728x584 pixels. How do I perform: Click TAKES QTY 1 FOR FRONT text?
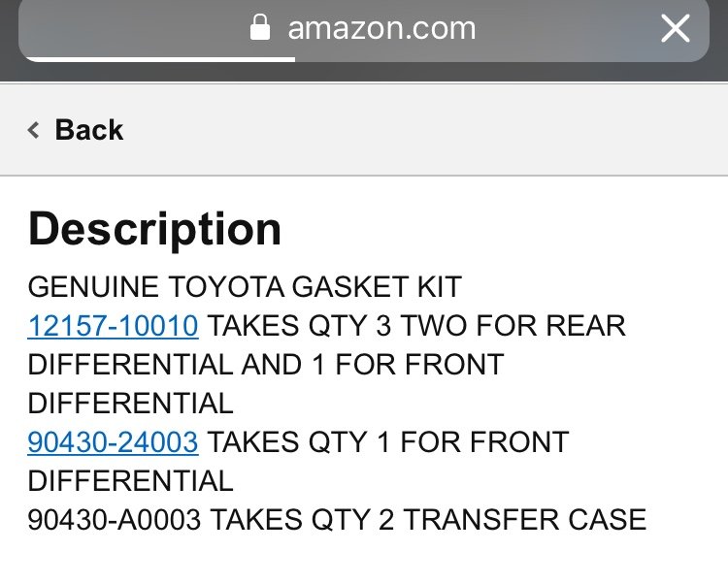click(x=388, y=441)
